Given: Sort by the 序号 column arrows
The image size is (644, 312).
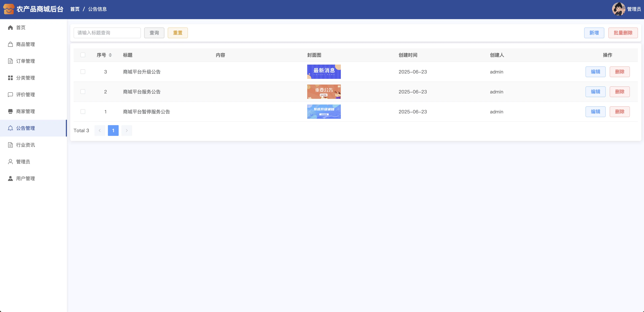Looking at the screenshot, I should tap(110, 55).
